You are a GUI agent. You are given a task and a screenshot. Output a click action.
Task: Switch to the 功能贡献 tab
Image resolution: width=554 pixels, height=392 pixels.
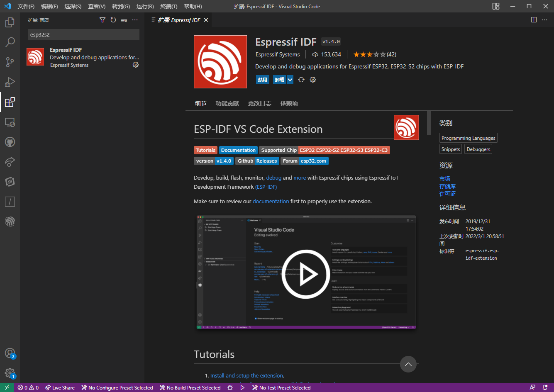227,103
